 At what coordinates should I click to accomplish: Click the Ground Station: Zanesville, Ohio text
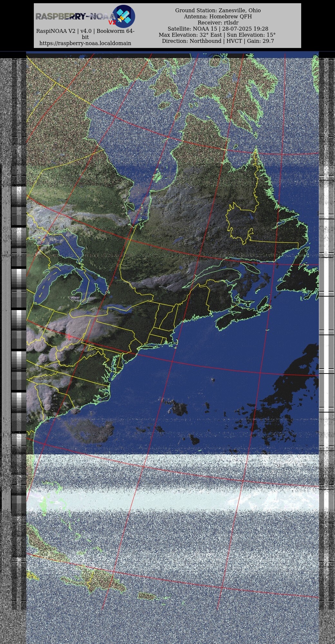pyautogui.click(x=218, y=10)
